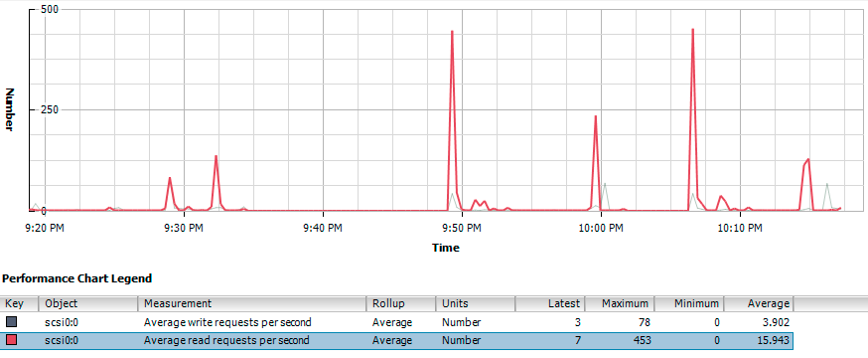
Task: Sort legend by Measurement column header
Action: [252, 303]
